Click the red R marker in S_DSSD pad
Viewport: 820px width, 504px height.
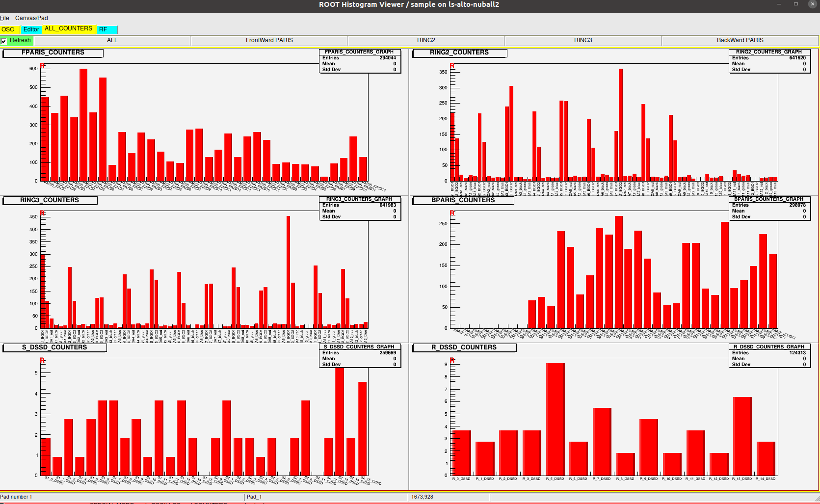pyautogui.click(x=43, y=361)
